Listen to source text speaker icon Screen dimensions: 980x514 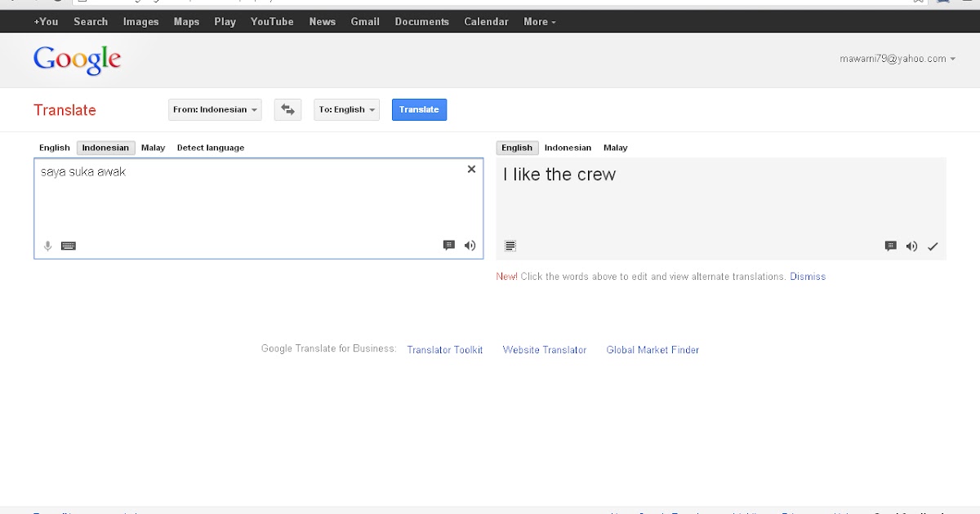(x=470, y=245)
